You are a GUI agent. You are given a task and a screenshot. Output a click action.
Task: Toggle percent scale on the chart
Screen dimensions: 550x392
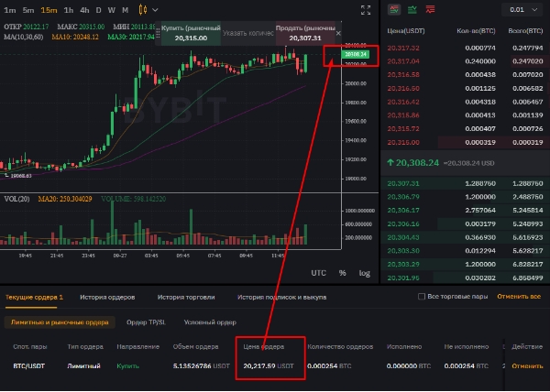[x=342, y=273]
